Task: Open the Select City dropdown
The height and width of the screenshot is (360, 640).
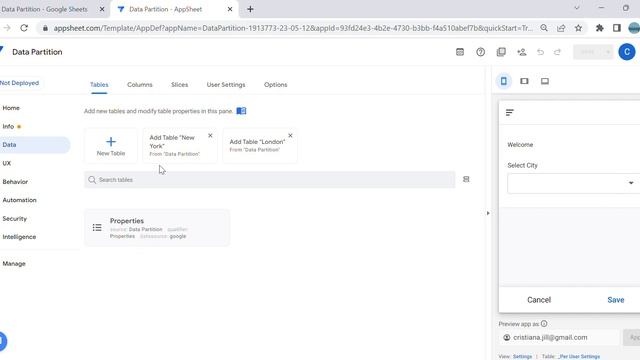Action: tap(573, 183)
